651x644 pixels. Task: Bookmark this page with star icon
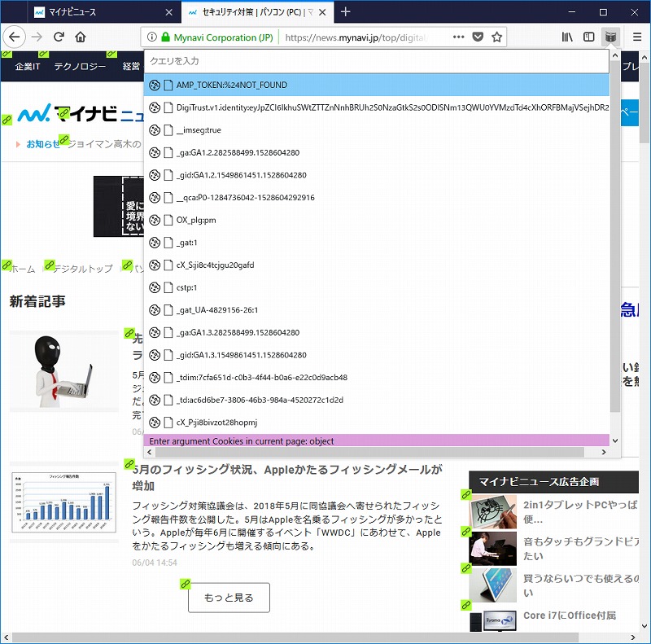click(496, 37)
